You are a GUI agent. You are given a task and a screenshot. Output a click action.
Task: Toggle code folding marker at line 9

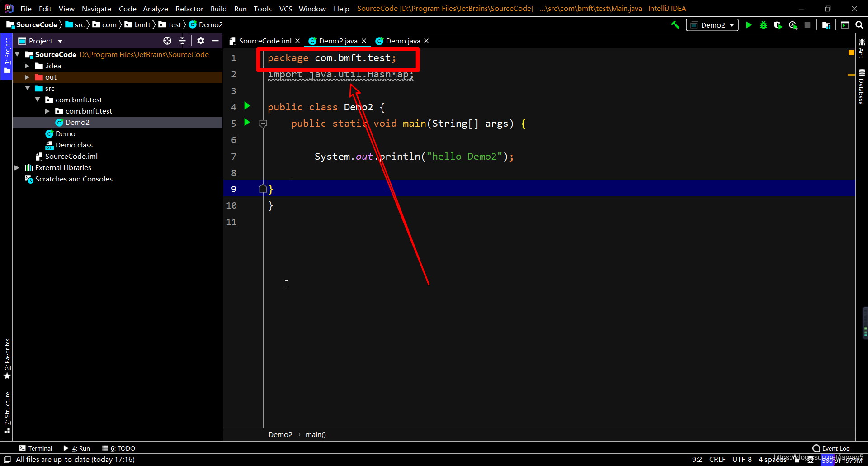[x=263, y=189]
